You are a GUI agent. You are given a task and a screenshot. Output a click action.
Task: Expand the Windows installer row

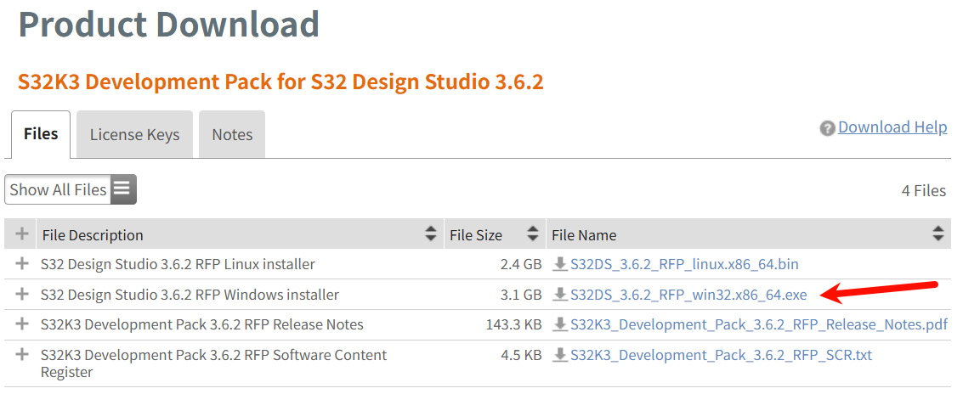tap(22, 294)
